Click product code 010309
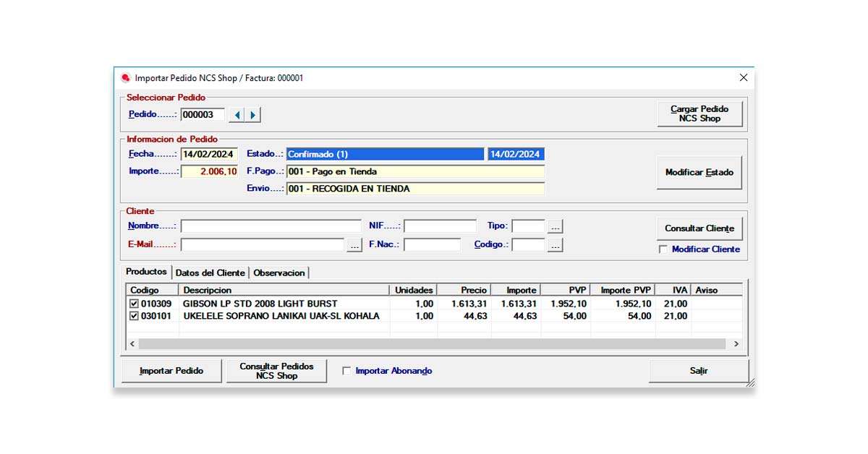The height and width of the screenshot is (454, 868). tap(156, 304)
